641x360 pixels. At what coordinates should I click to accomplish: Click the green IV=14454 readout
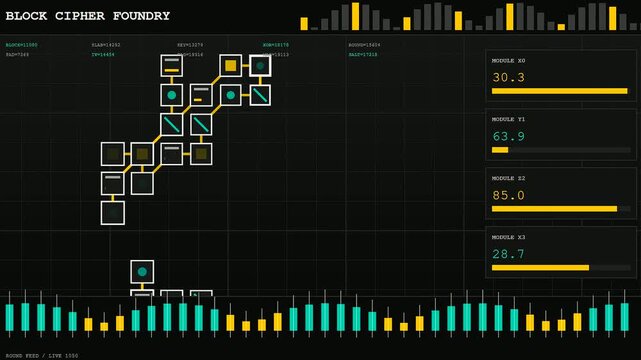[103, 54]
